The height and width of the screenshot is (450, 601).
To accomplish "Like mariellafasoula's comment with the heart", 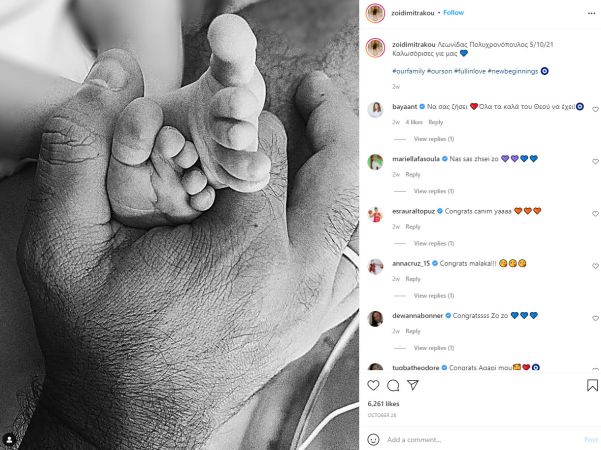I will [x=595, y=161].
